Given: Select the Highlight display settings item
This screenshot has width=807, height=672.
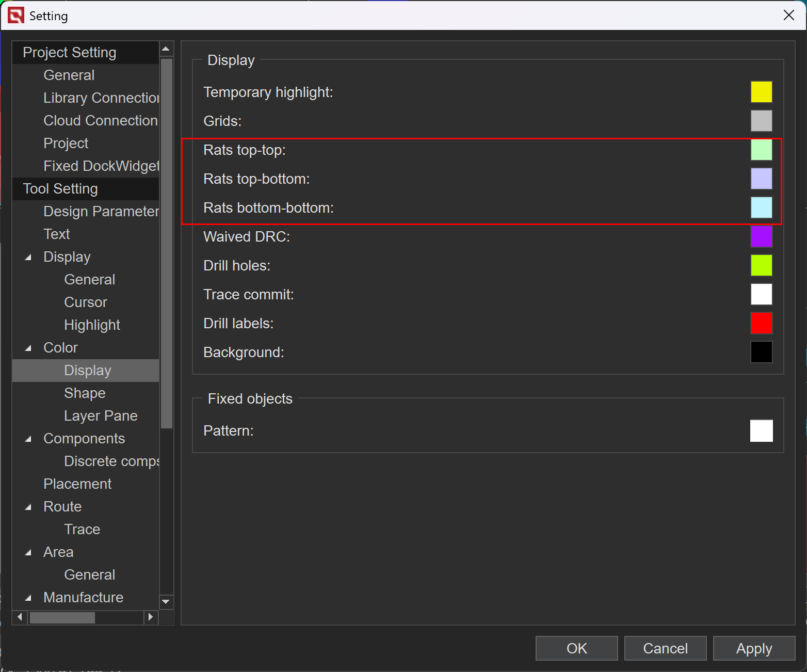Looking at the screenshot, I should (92, 325).
